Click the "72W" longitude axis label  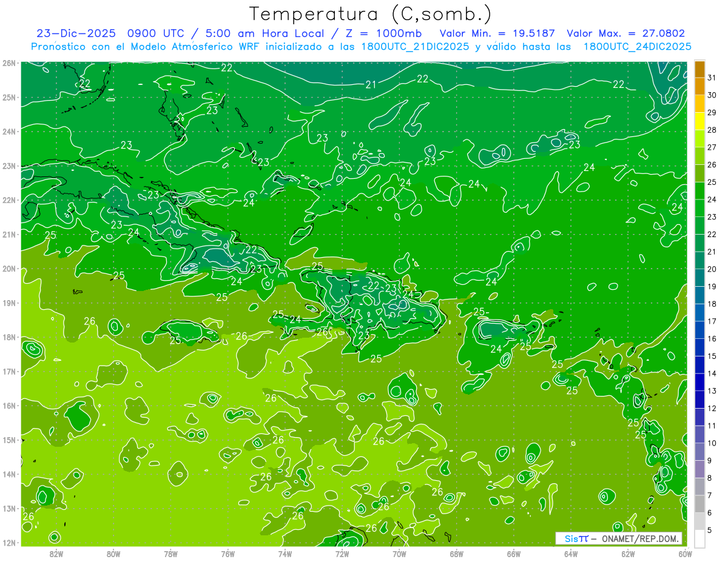click(x=342, y=553)
